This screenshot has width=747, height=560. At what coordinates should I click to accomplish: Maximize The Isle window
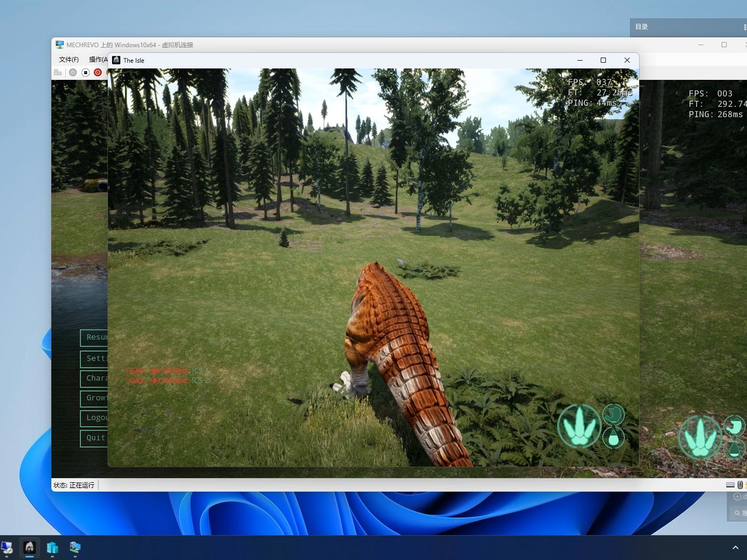[x=603, y=60]
